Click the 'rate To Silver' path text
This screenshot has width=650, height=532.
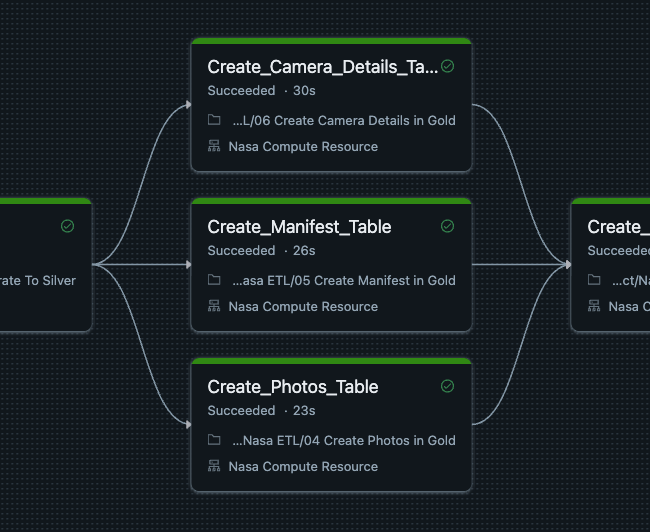click(x=38, y=280)
